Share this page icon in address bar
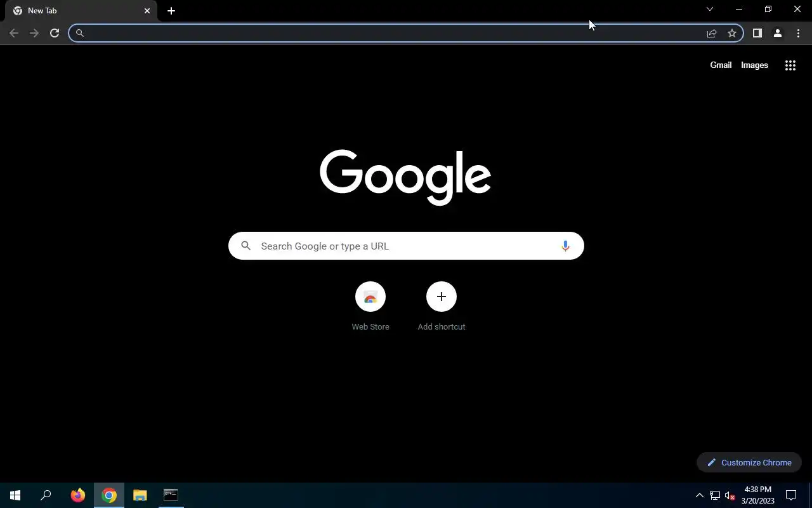The width and height of the screenshot is (812, 508). 712,33
